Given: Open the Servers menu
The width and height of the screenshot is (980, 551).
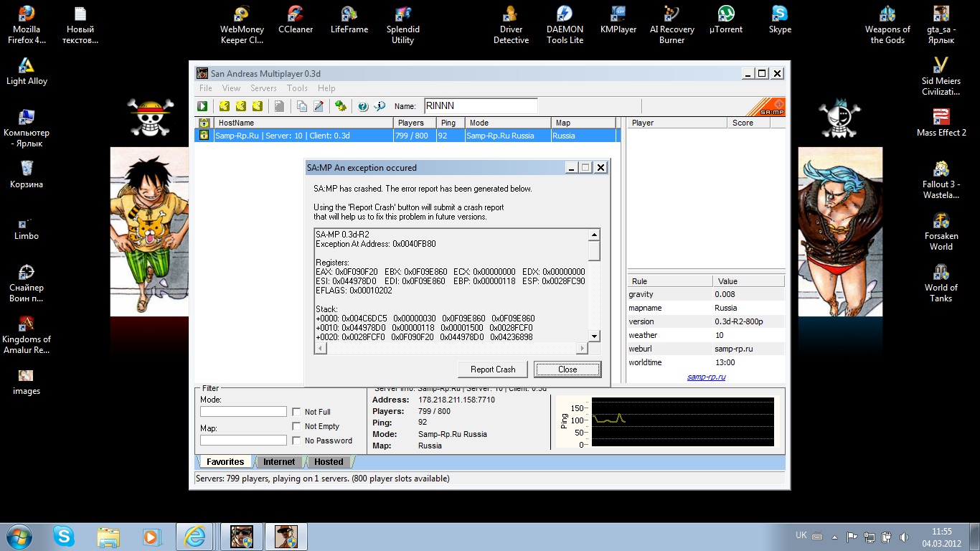Looking at the screenshot, I should coord(263,88).
